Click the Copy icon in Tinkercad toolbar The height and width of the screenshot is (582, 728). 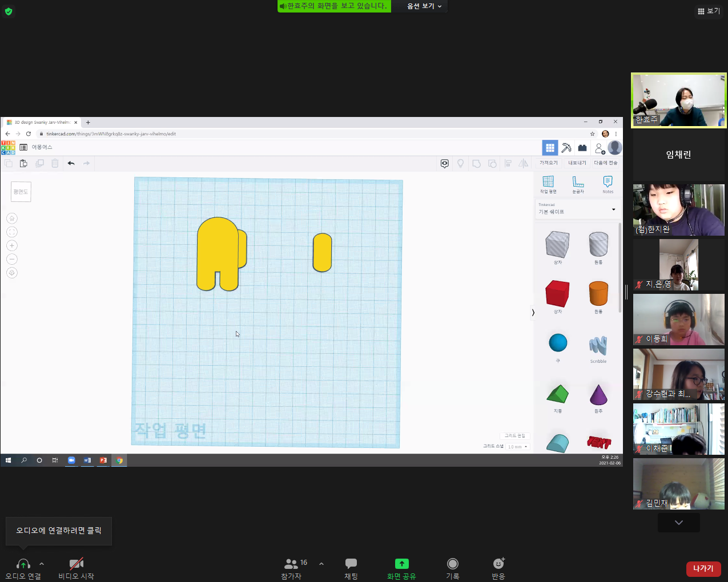[x=9, y=163]
